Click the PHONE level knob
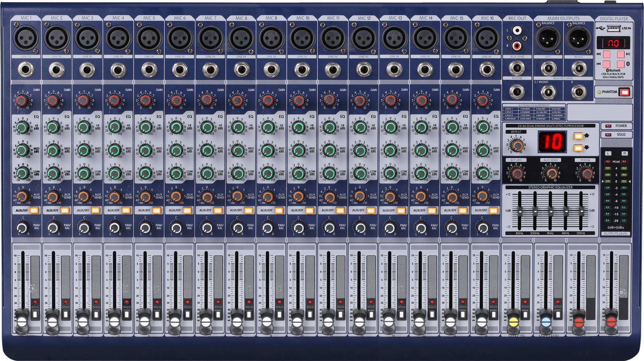The width and height of the screenshot is (644, 361). click(x=587, y=173)
